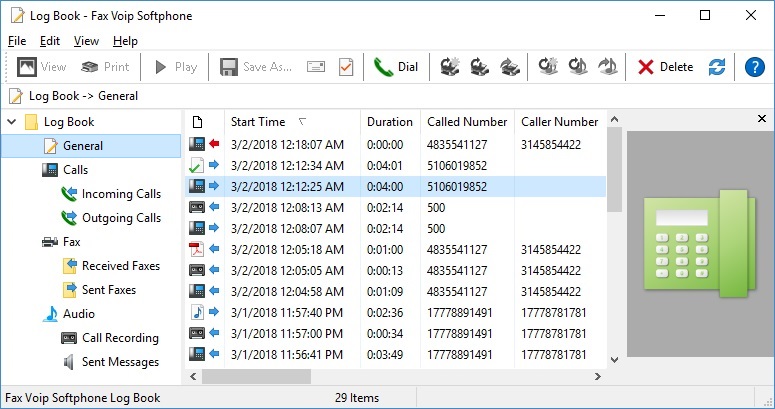Click cassette icon on 11:57:00 PM row

click(x=197, y=333)
